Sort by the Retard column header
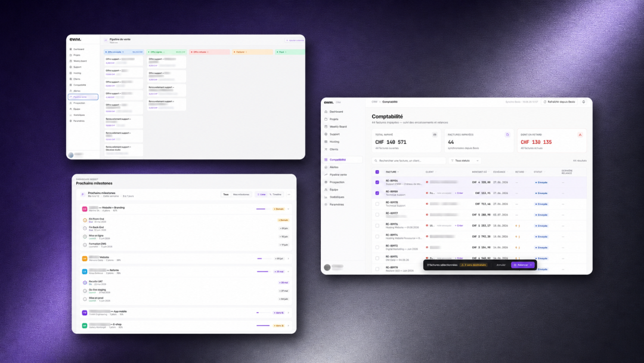644x363 pixels. pyautogui.click(x=520, y=172)
